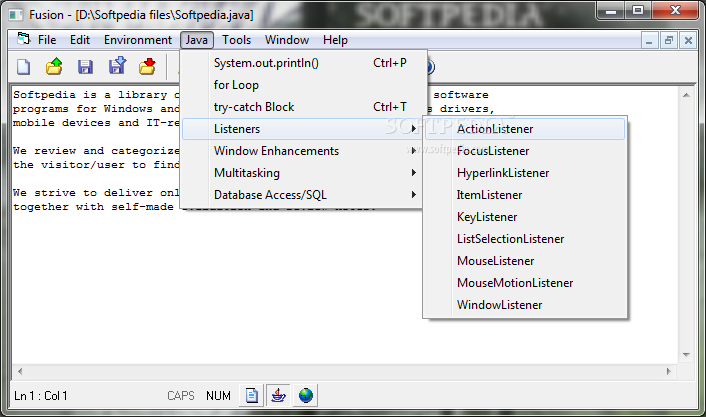Choose MouseListener from the submenu

[525, 261]
